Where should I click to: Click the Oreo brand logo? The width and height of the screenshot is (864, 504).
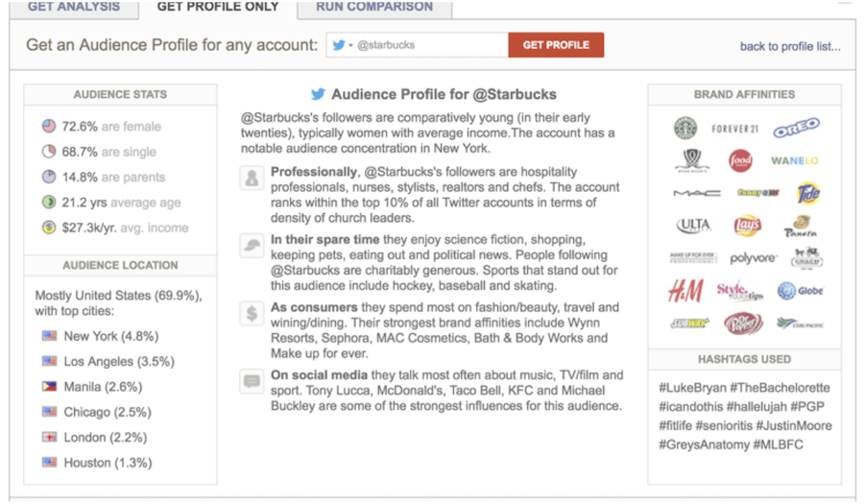796,129
